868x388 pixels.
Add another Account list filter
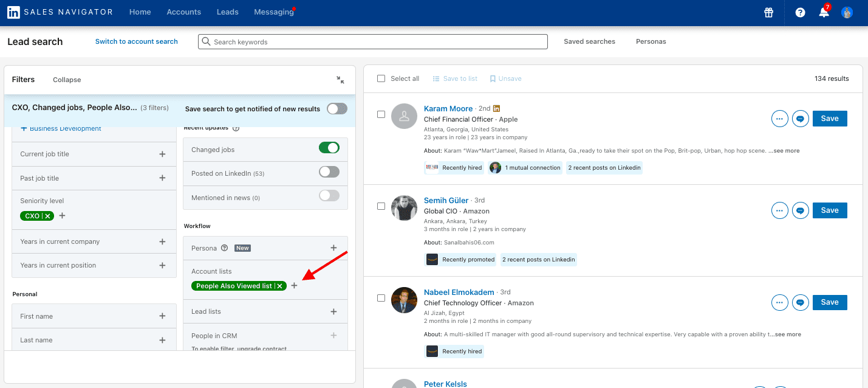[294, 286]
